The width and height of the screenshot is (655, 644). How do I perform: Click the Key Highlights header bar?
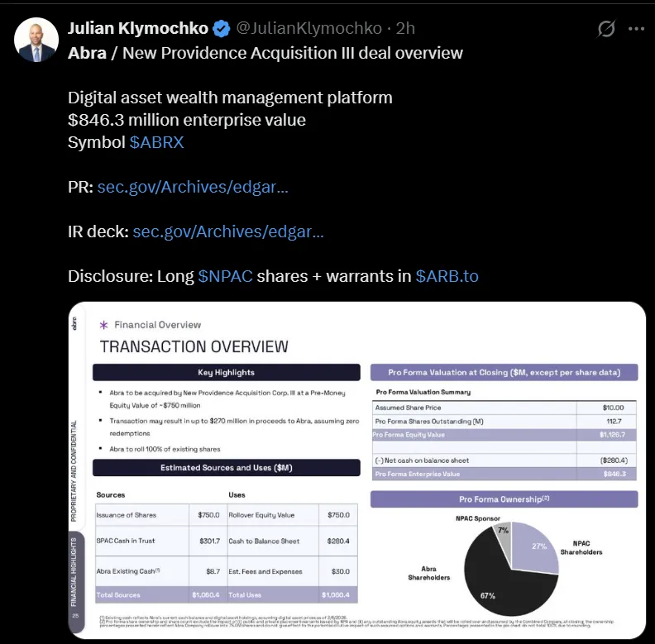[227, 372]
